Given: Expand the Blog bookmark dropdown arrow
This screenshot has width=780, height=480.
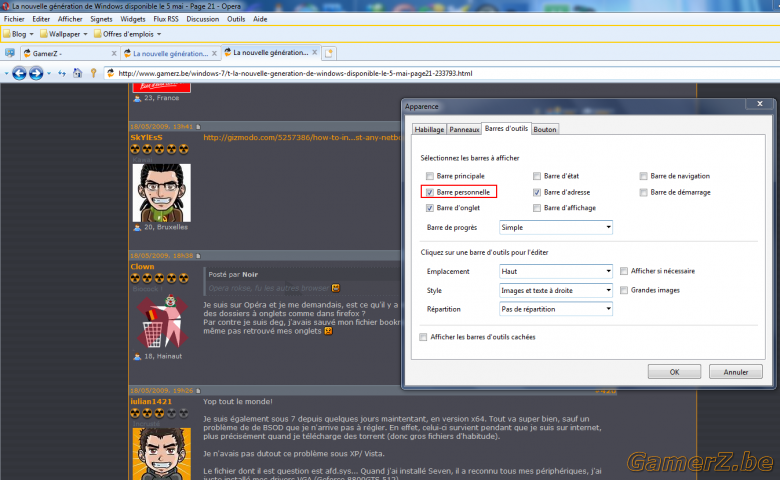Looking at the screenshot, I should pyautogui.click(x=31, y=34).
